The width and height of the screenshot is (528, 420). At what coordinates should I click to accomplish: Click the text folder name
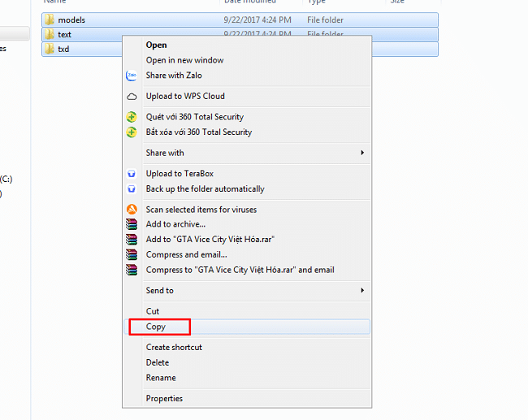pyautogui.click(x=64, y=35)
